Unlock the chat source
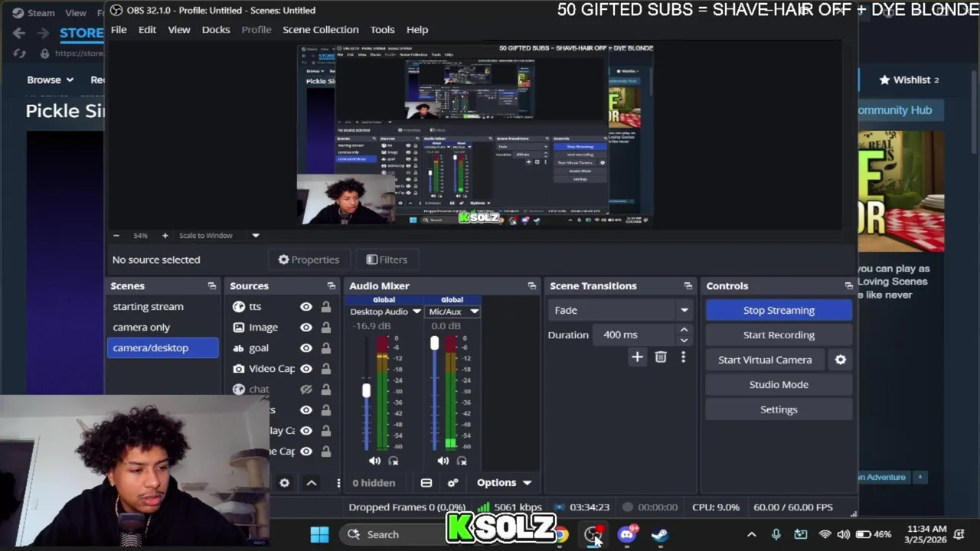 [x=325, y=389]
